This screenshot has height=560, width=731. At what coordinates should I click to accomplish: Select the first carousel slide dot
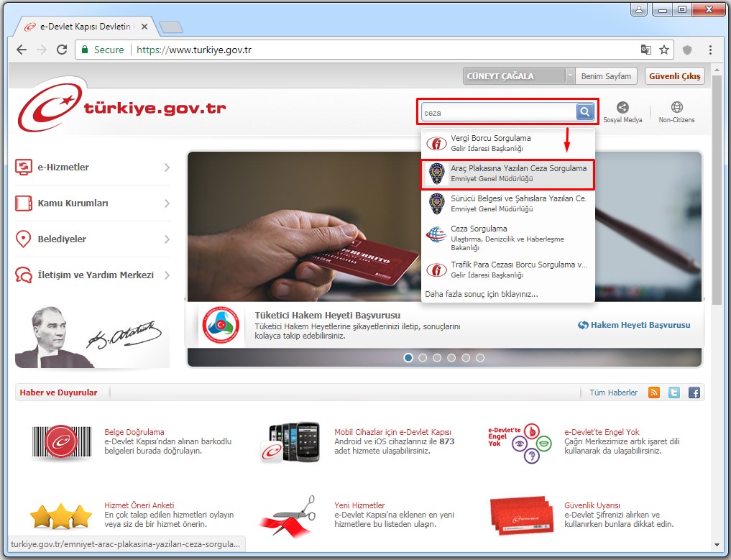408,357
